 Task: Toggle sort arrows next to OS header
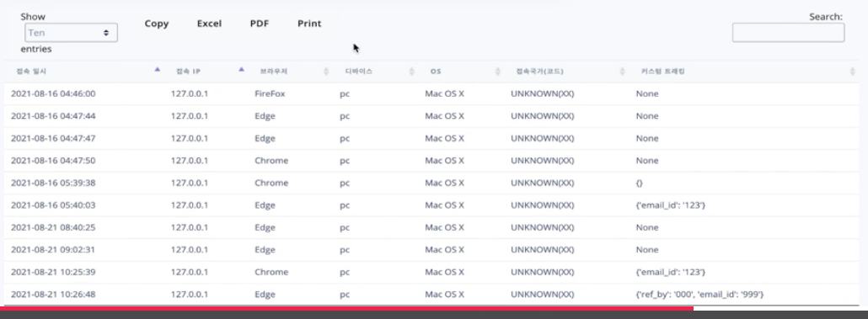click(498, 72)
